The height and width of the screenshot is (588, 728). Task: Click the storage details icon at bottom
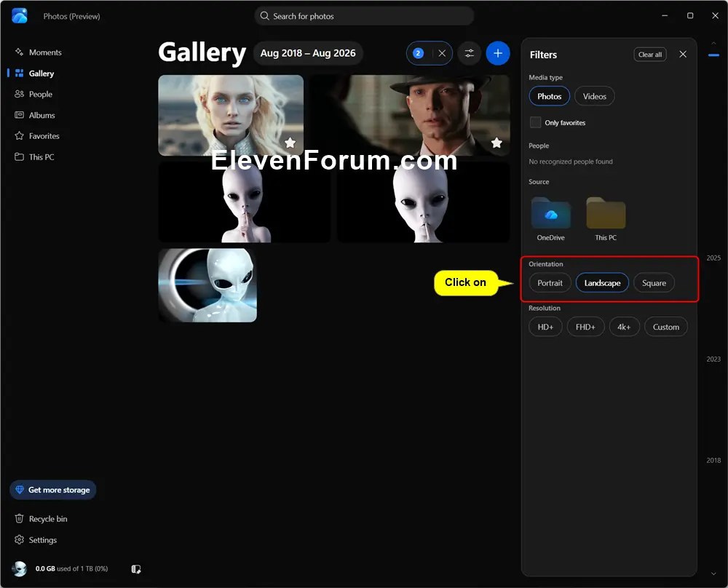[x=136, y=569]
